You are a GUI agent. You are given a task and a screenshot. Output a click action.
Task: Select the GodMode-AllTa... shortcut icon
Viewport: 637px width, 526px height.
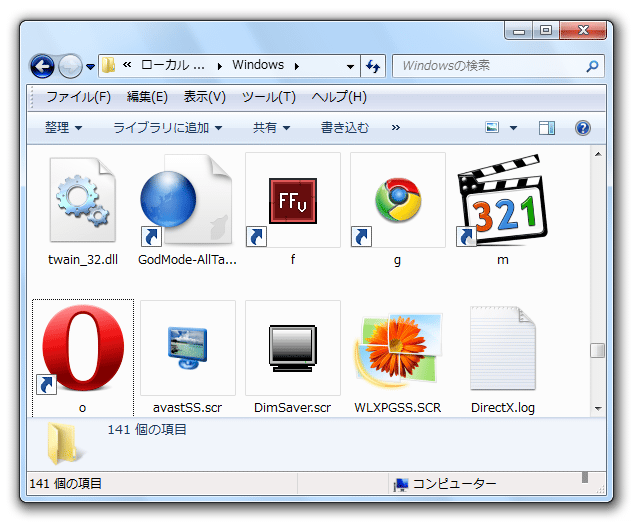187,200
